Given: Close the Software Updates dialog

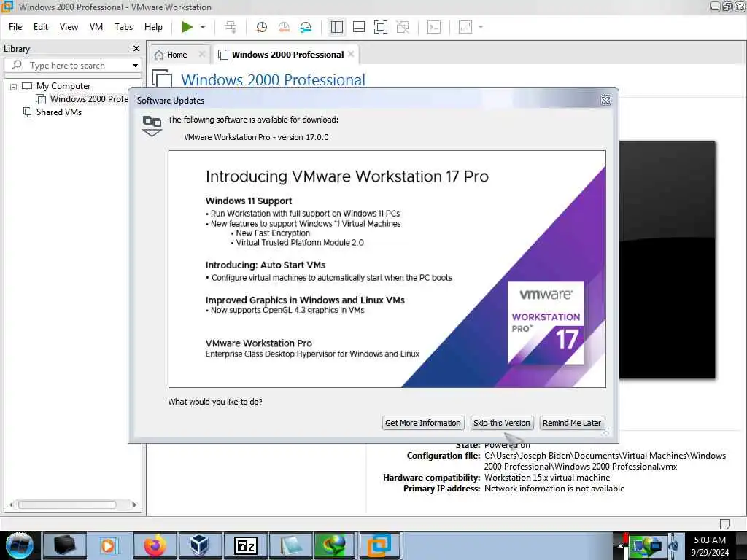Looking at the screenshot, I should tap(605, 100).
